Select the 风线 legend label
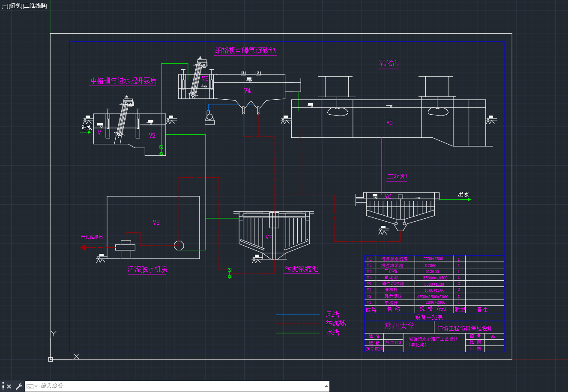This screenshot has width=568, height=392. (332, 315)
